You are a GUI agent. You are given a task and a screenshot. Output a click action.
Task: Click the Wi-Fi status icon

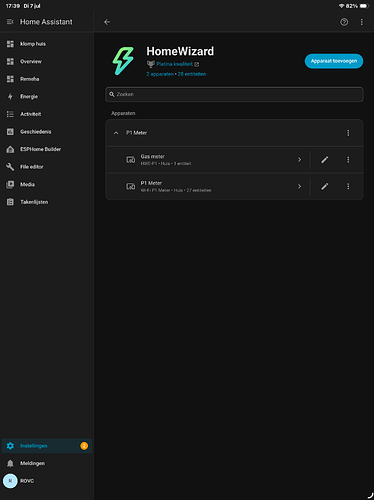point(341,6)
